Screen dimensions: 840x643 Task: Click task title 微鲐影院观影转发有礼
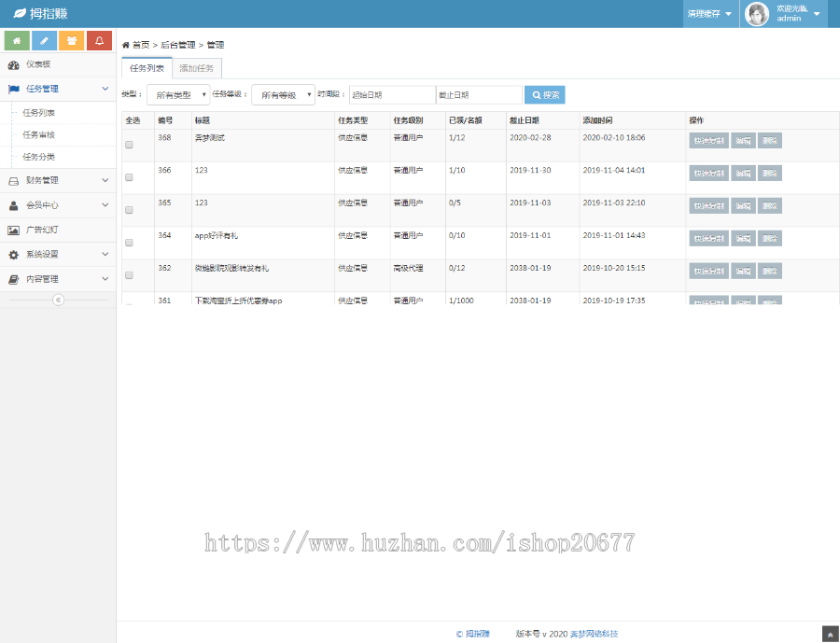(x=232, y=269)
